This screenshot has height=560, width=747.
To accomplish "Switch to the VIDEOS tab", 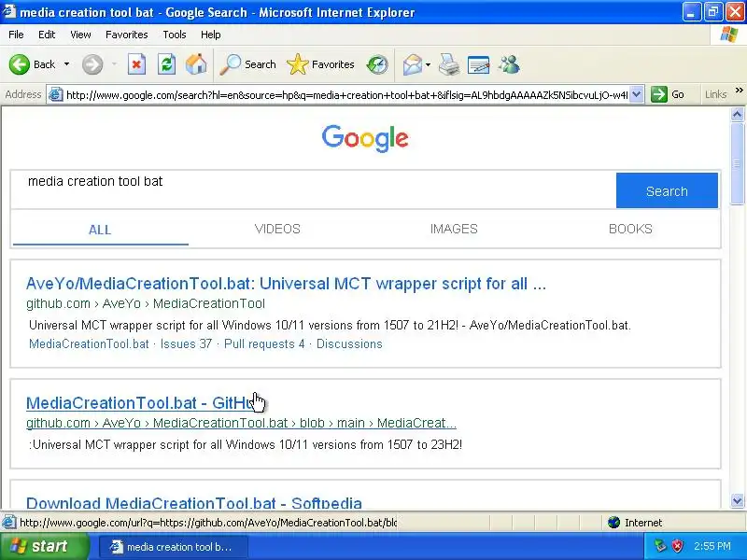I will (277, 229).
